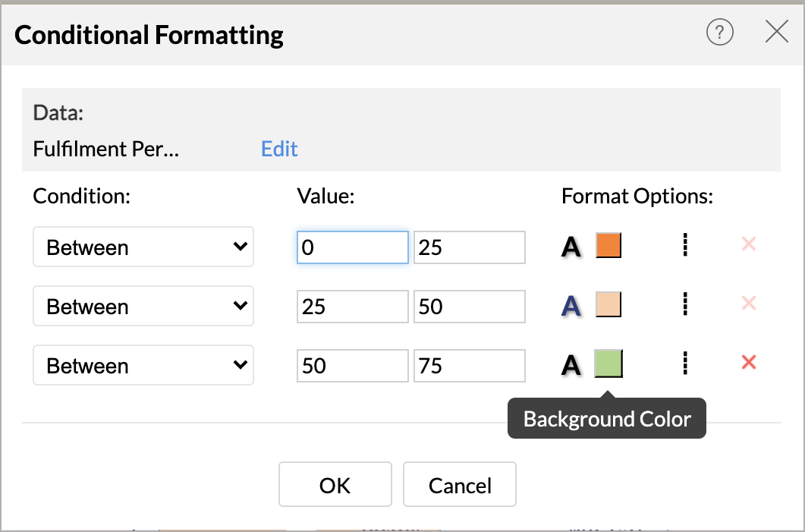Image resolution: width=805 pixels, height=532 pixels.
Task: Remove the 0–25 condition row
Action: [749, 244]
